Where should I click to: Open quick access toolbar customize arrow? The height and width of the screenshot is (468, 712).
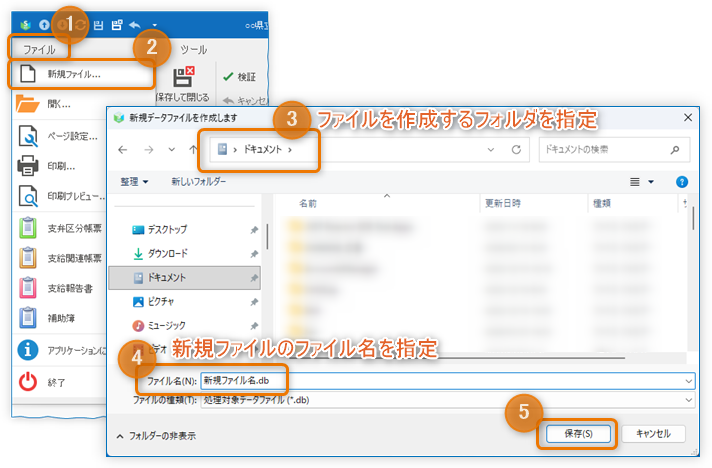tap(155, 25)
